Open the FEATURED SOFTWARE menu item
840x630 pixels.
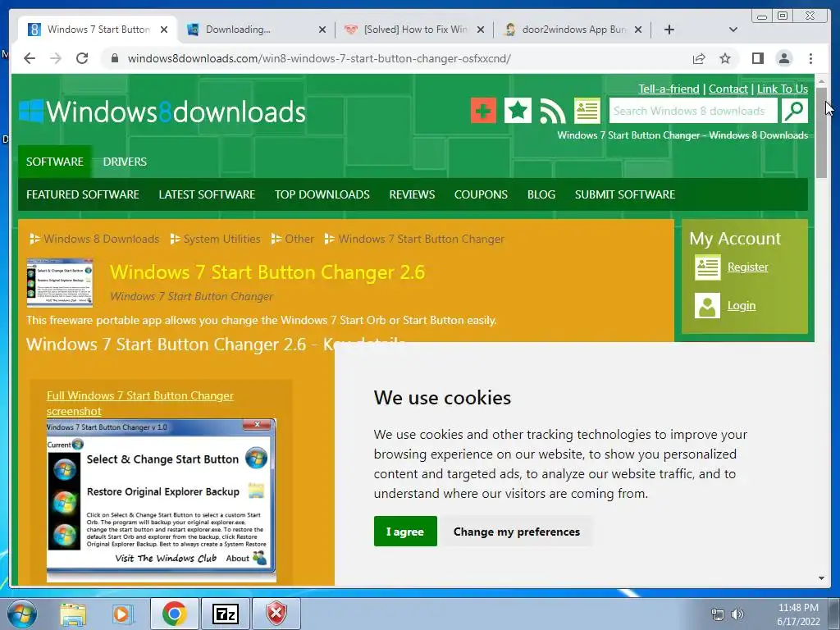coord(83,194)
